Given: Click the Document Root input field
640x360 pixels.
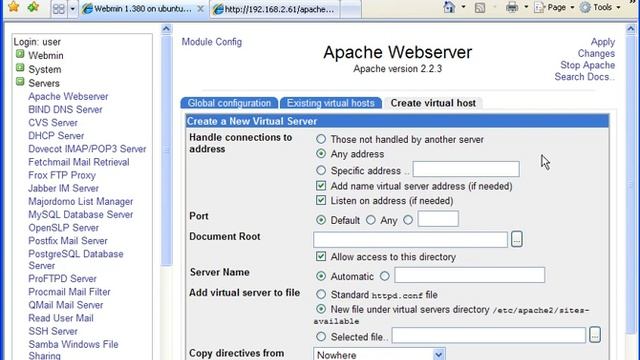Looking at the screenshot, I should 410,240.
